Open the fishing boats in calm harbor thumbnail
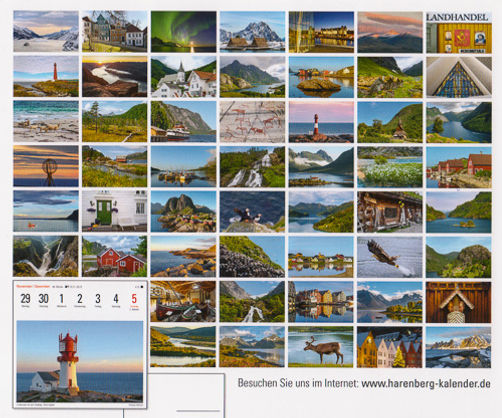This screenshot has width=502, height=418. [183, 166]
